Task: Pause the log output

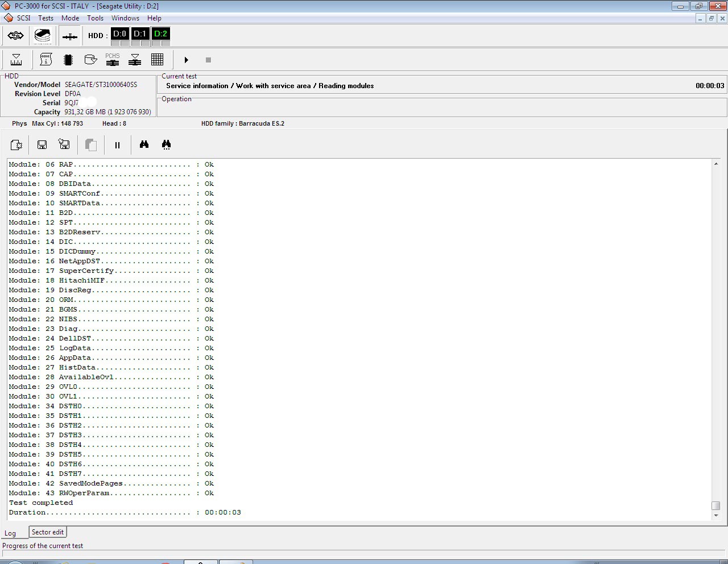Action: click(x=117, y=145)
